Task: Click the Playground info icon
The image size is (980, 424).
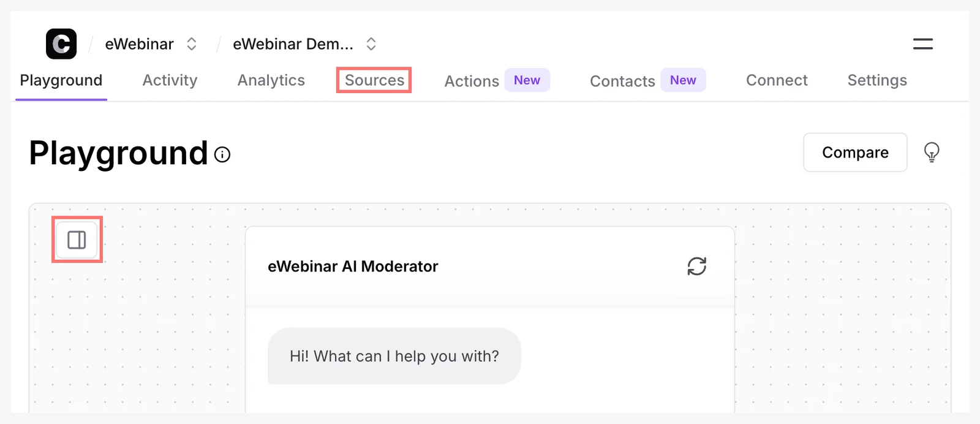Action: coord(222,154)
